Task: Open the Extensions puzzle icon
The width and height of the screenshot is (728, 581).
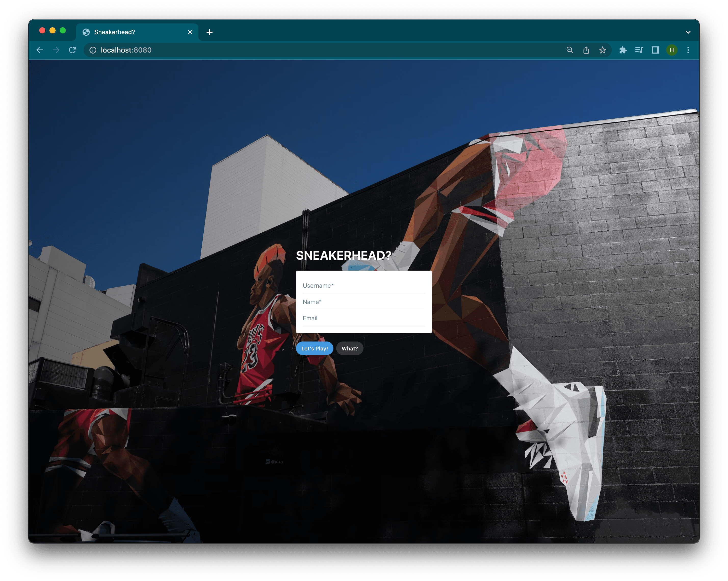Action: pyautogui.click(x=623, y=50)
